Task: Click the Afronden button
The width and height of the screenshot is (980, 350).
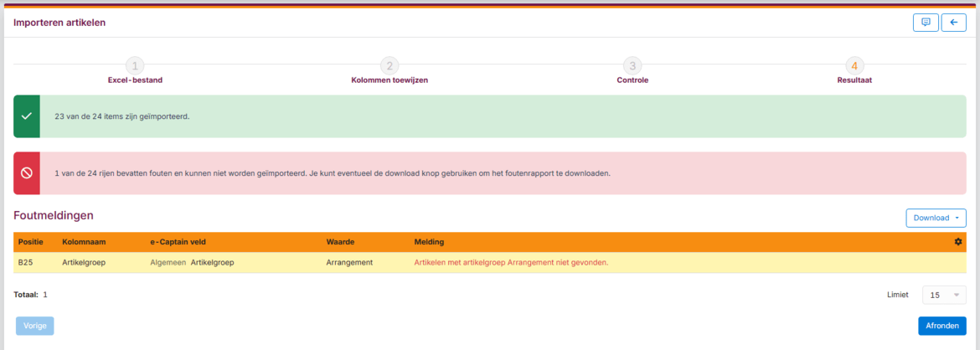Action: [941, 327]
